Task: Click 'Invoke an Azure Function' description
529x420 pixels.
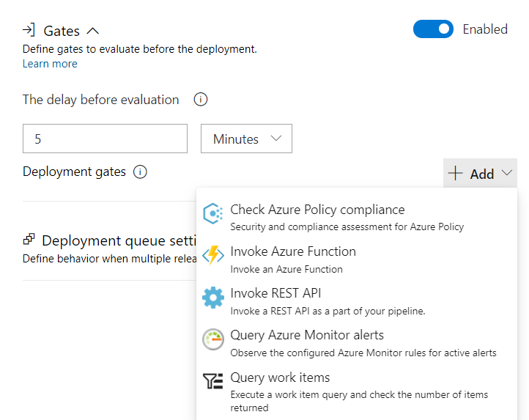Action: 286,269
